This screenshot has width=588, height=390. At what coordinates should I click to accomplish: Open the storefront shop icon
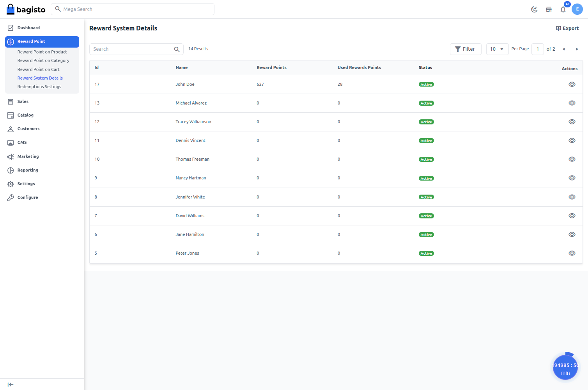tap(549, 9)
